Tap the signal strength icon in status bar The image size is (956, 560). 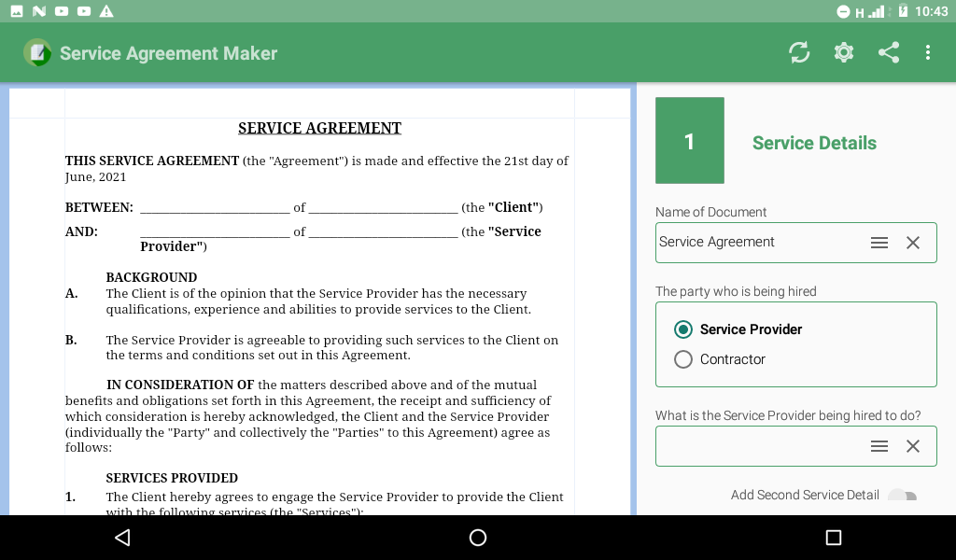[x=876, y=11]
